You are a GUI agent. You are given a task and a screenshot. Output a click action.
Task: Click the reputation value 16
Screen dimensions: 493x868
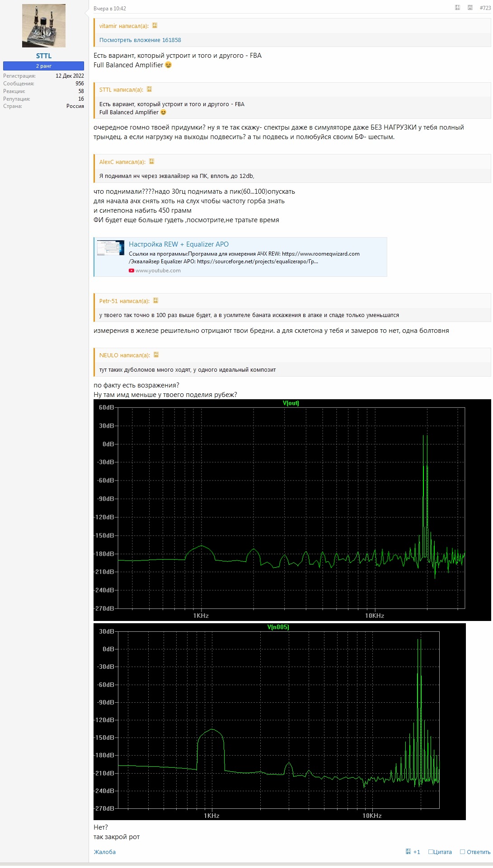81,99
